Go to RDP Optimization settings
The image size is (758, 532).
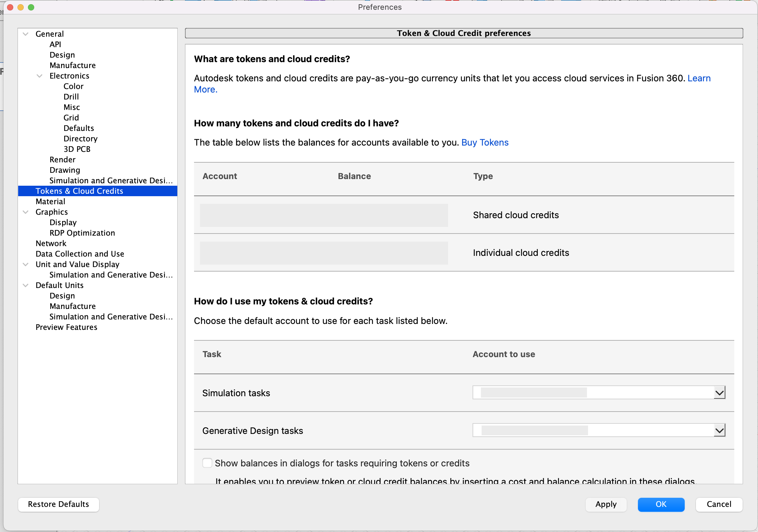coord(82,233)
